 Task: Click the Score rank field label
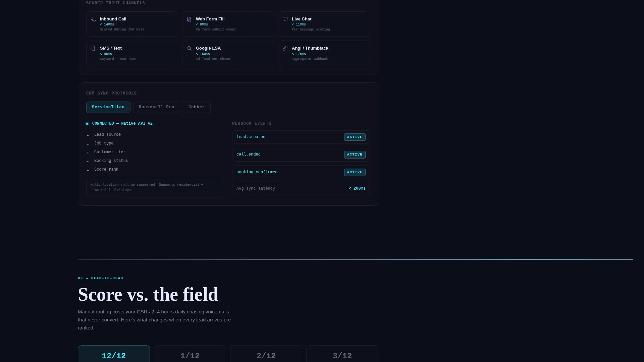tap(106, 170)
